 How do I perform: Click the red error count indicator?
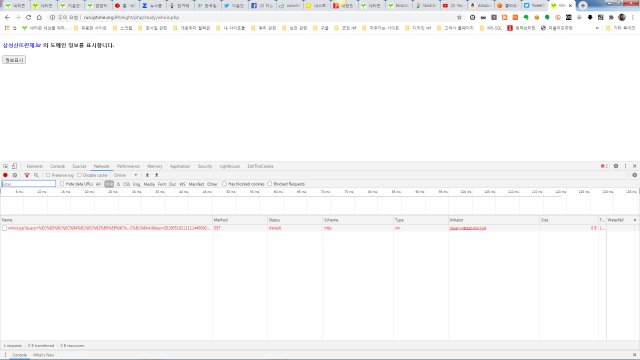pos(604,166)
